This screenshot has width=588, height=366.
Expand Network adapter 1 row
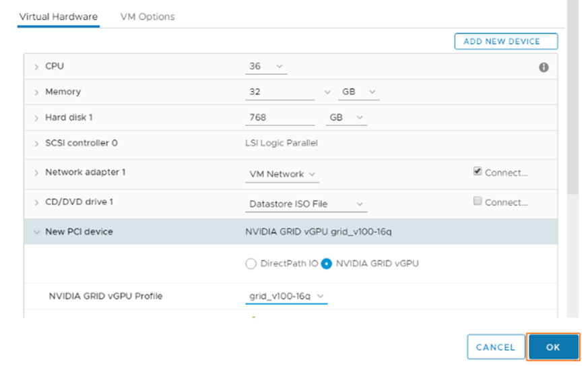click(36, 173)
